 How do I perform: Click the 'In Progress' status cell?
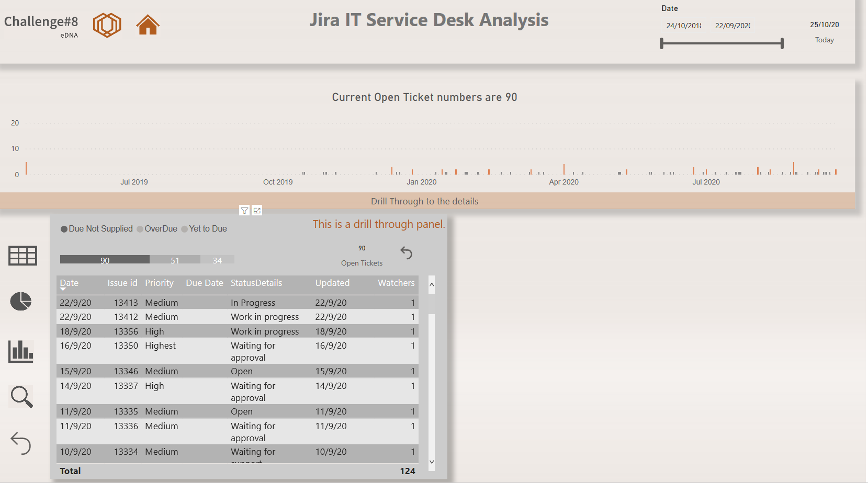253,303
